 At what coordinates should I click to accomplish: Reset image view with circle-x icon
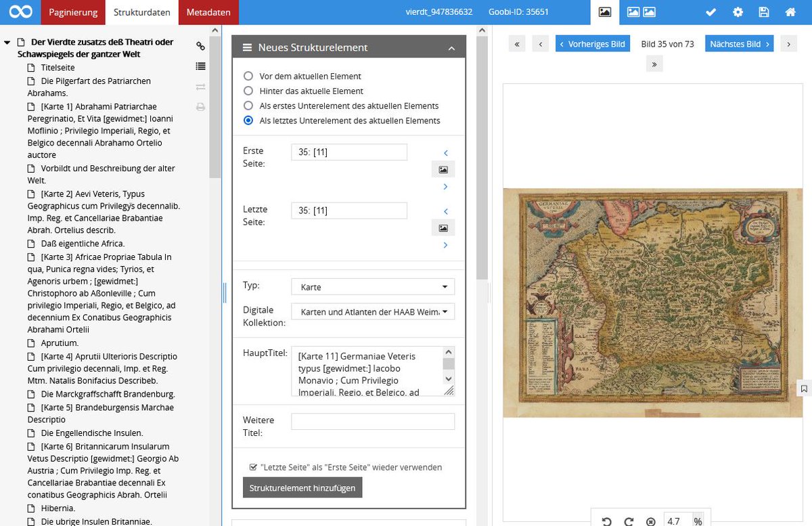point(651,521)
